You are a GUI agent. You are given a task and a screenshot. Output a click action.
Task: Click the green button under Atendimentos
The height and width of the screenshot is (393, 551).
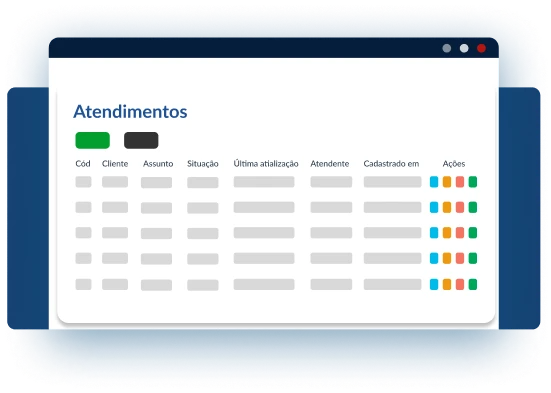coord(92,140)
